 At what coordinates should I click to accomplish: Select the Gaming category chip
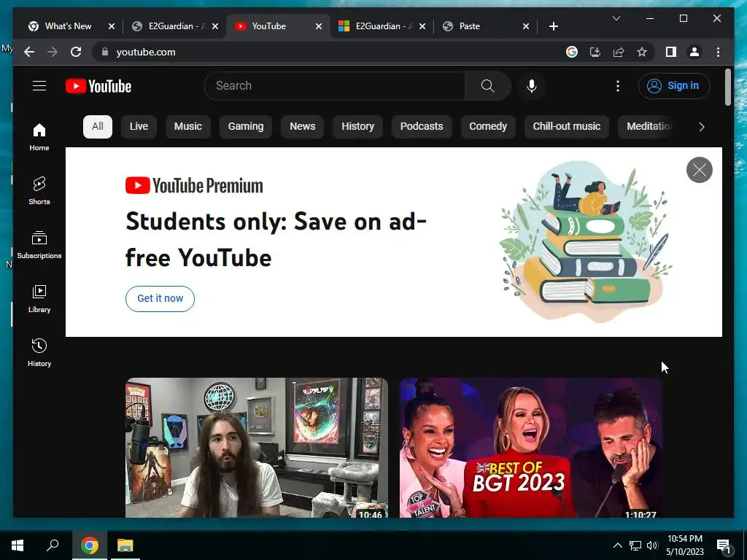pos(245,126)
